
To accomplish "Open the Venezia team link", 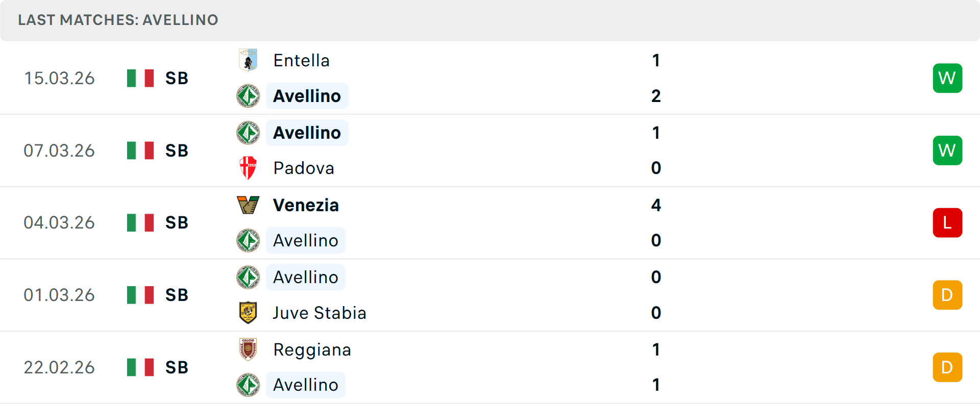I will [306, 205].
